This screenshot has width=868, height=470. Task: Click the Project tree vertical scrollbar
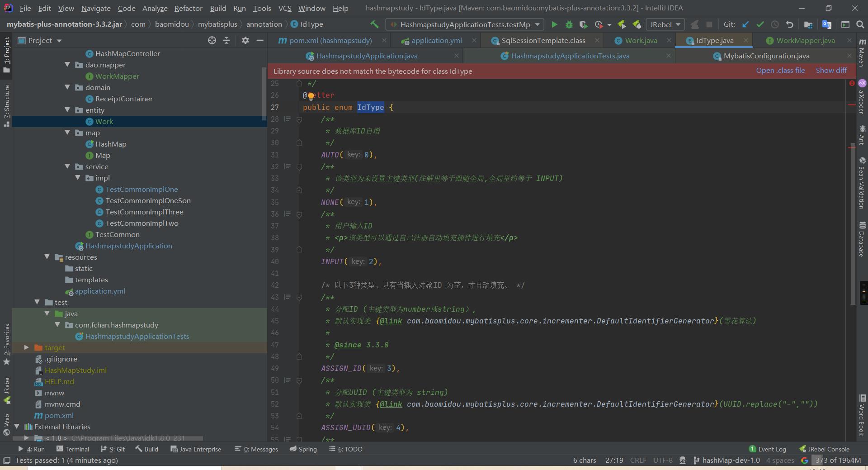click(264, 93)
